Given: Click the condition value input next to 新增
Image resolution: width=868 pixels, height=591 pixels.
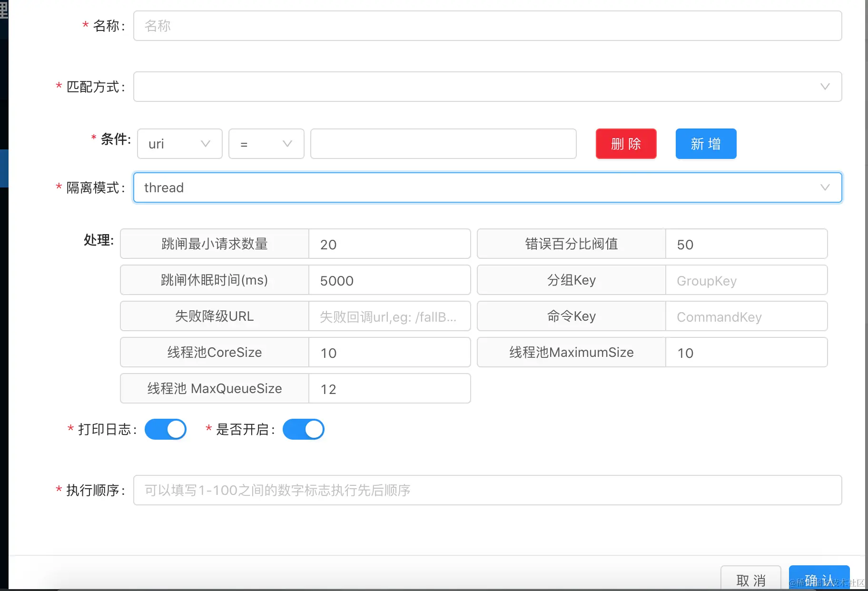Looking at the screenshot, I should [x=443, y=144].
